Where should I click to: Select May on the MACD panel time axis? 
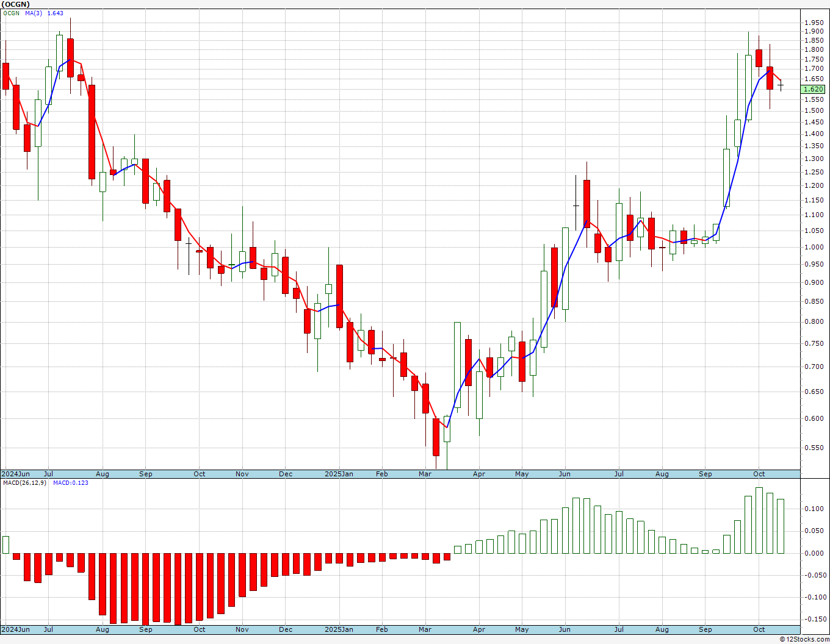[522, 629]
